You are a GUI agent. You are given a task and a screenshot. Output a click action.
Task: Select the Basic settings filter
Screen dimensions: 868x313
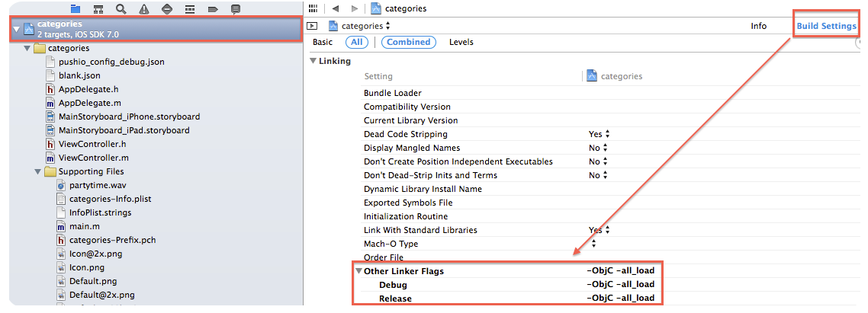(x=322, y=42)
